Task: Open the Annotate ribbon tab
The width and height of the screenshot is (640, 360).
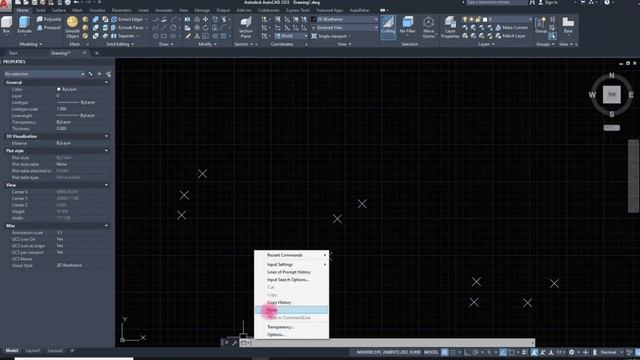Action: click(x=164, y=10)
